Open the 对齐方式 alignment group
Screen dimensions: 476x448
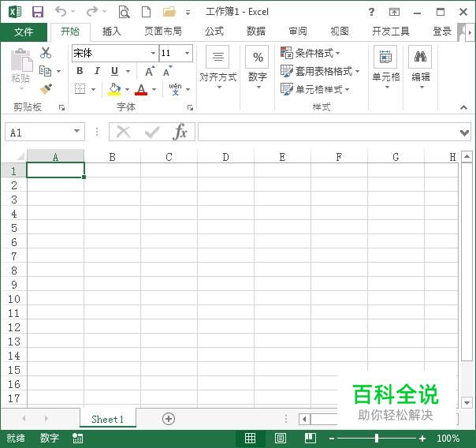pyautogui.click(x=218, y=69)
